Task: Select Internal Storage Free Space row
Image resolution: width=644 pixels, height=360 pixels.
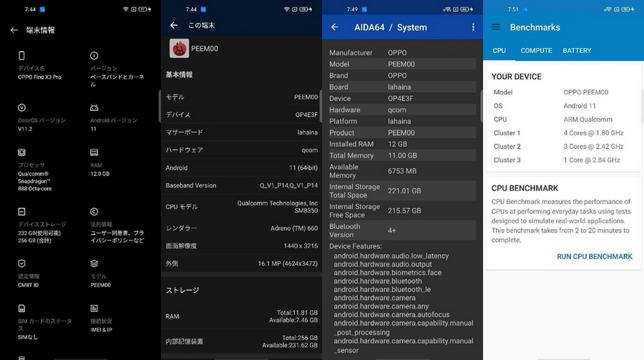Action: tap(402, 210)
